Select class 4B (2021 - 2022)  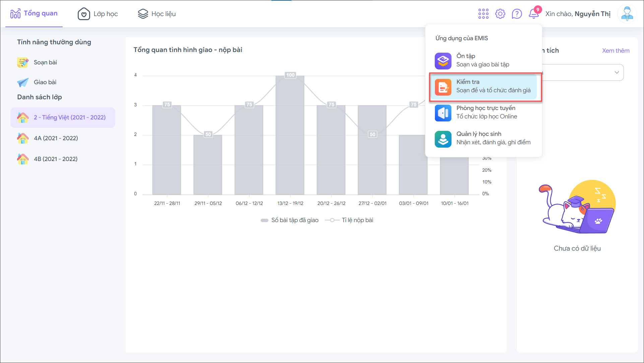point(55,159)
